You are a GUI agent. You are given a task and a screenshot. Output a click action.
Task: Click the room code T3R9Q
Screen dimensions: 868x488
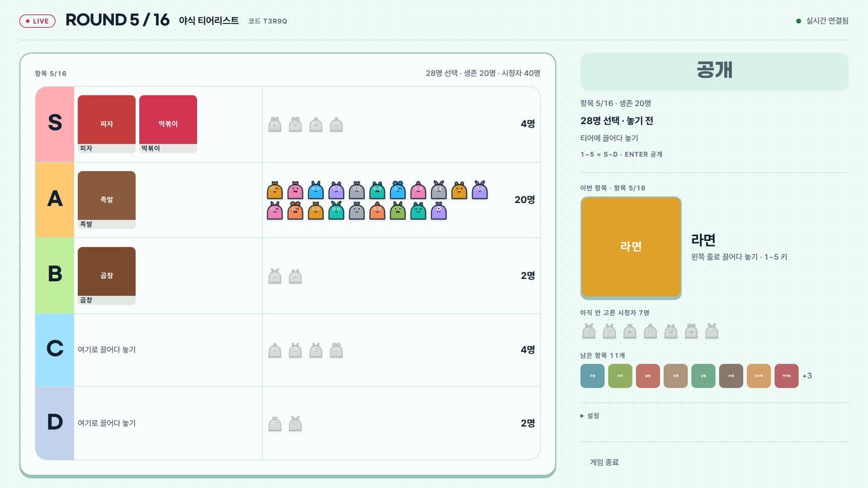click(268, 21)
